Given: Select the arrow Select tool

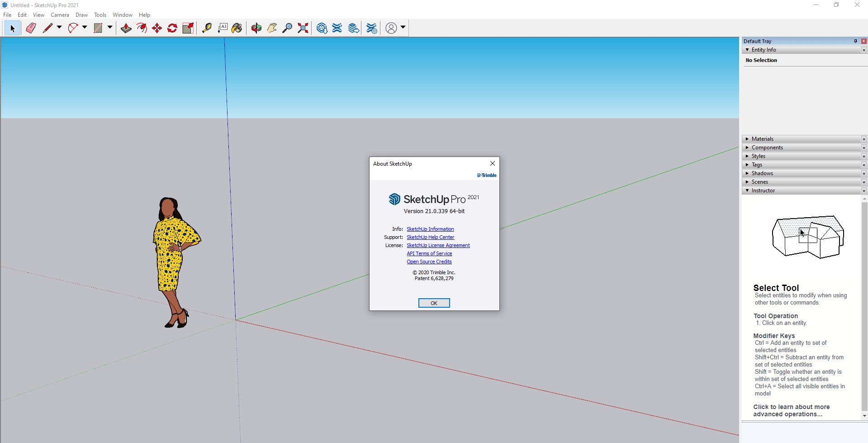Looking at the screenshot, I should click(12, 28).
